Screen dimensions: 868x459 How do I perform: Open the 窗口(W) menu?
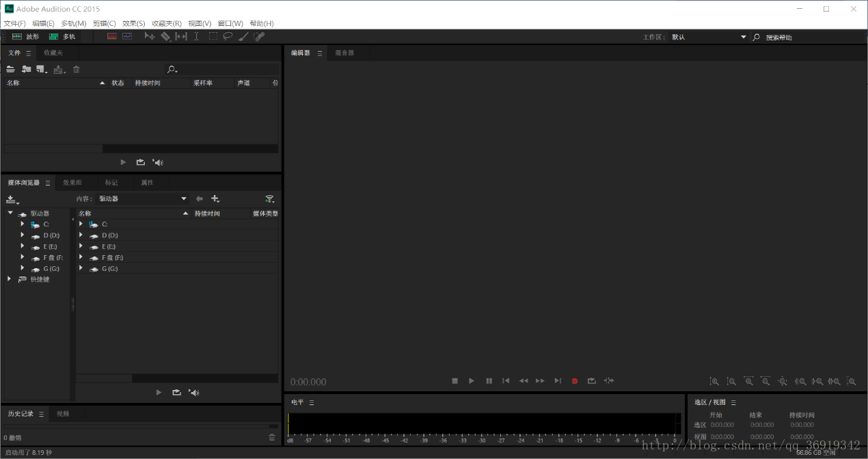click(x=230, y=23)
